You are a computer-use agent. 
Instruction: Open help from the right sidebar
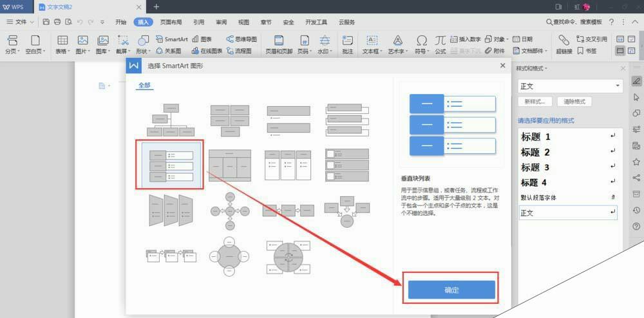636,226
